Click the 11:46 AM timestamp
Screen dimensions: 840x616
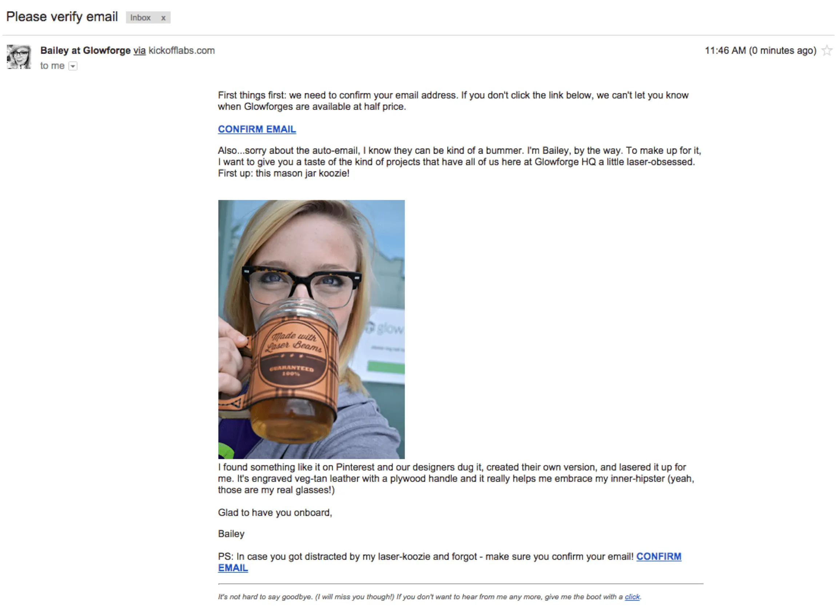(x=760, y=50)
